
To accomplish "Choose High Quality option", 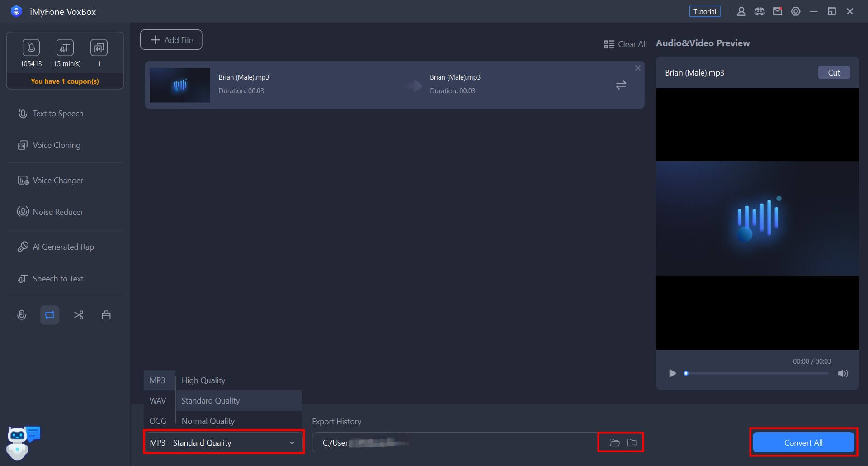I will pos(239,380).
